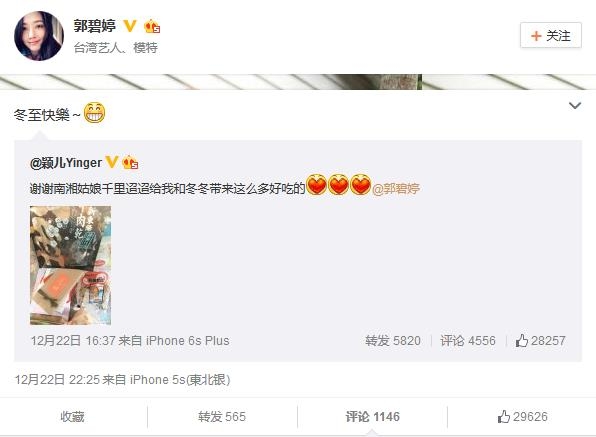The width and height of the screenshot is (596, 437).
Task: Click the grinning emoji after 冬至快樂
Action: (x=95, y=113)
